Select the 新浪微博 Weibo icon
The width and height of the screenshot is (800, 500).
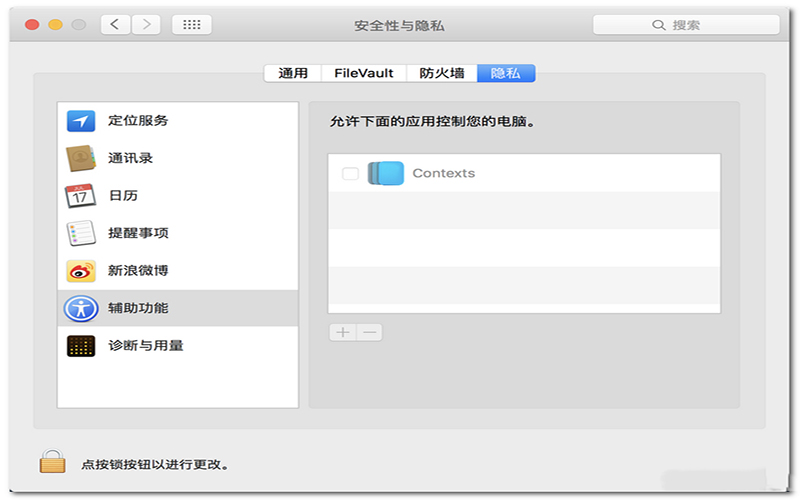81,271
